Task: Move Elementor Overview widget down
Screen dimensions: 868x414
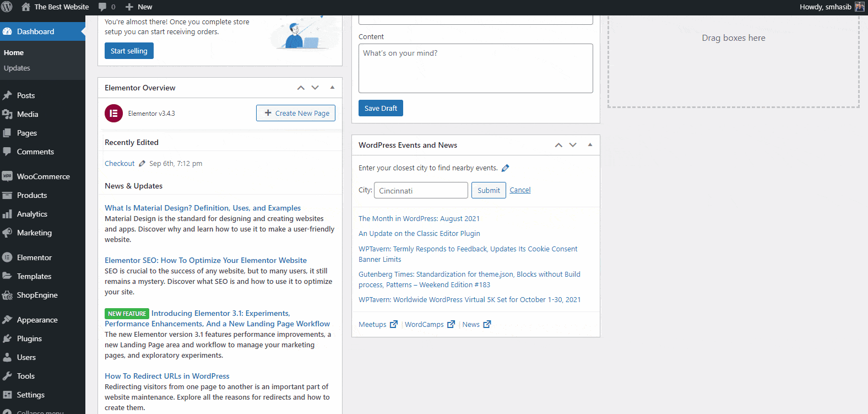Action: coord(315,88)
